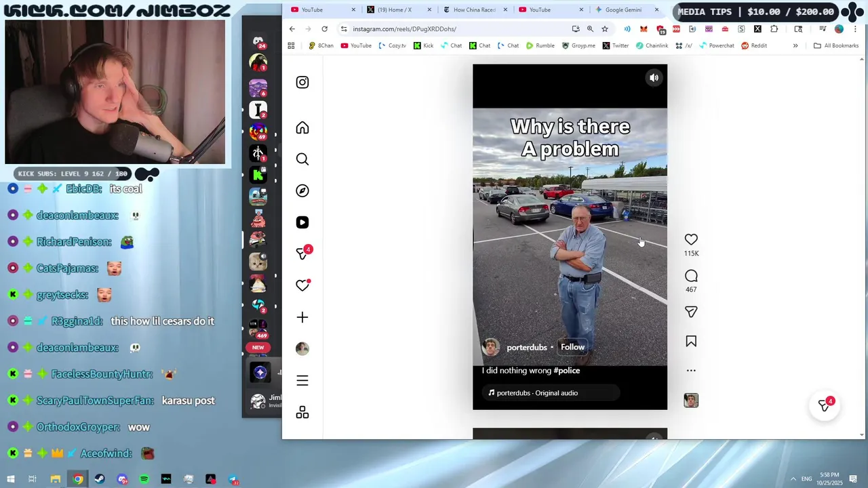Screen dimensions: 868x488
Task: Click the reel video to pause
Action: point(570,237)
